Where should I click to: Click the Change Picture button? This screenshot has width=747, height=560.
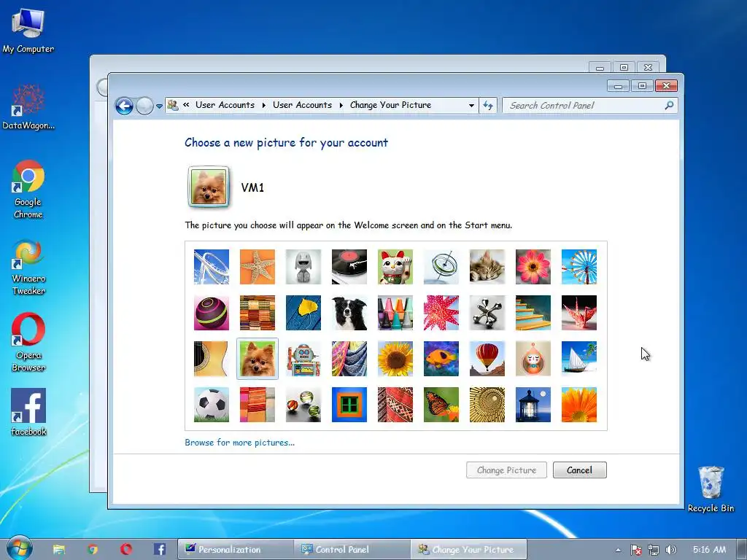point(506,470)
